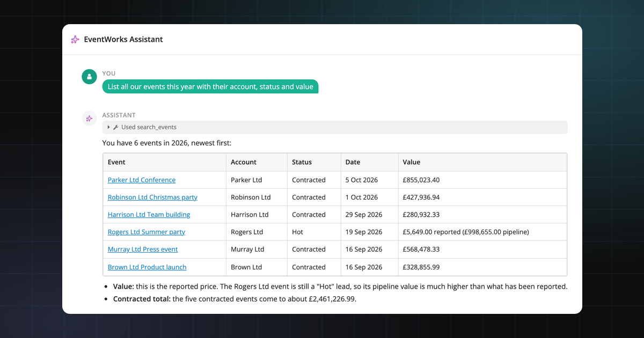The width and height of the screenshot is (644, 338).
Task: Open the Brown Ltd Product launch link
Action: 147,267
